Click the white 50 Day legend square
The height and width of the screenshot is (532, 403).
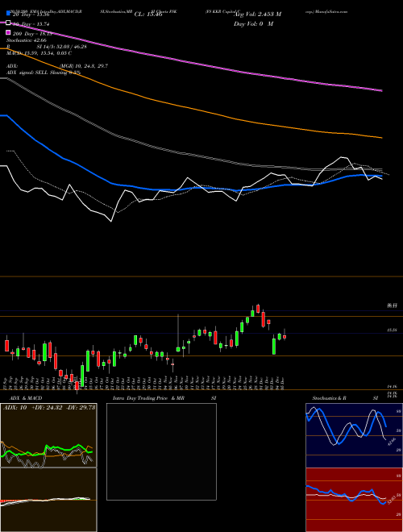tap(9, 23)
